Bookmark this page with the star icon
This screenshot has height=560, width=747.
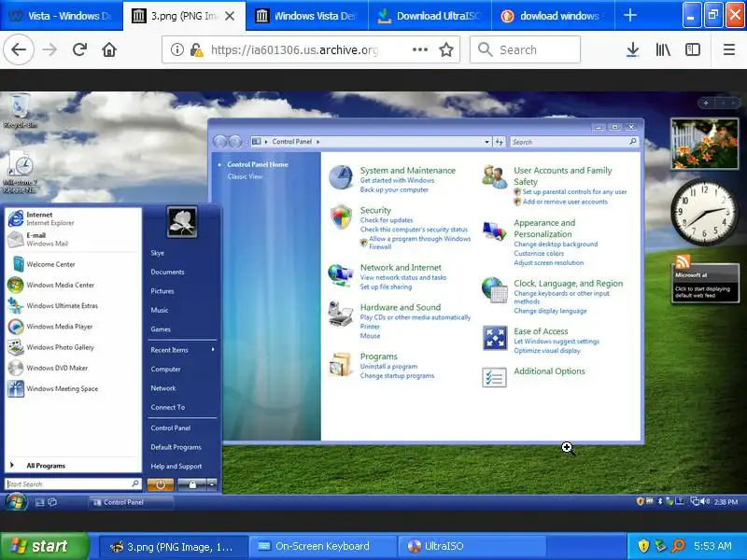coord(446,49)
